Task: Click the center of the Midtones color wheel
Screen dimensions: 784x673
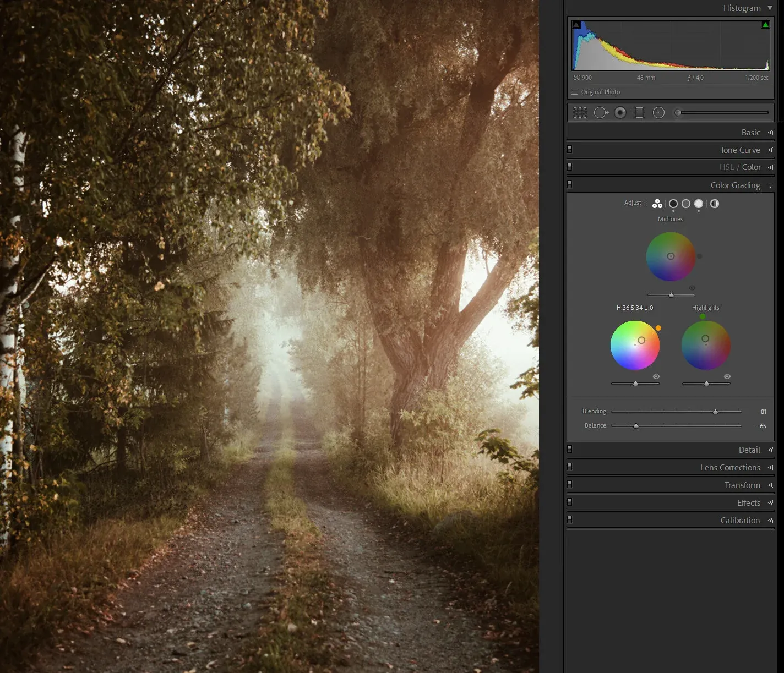Action: click(671, 256)
